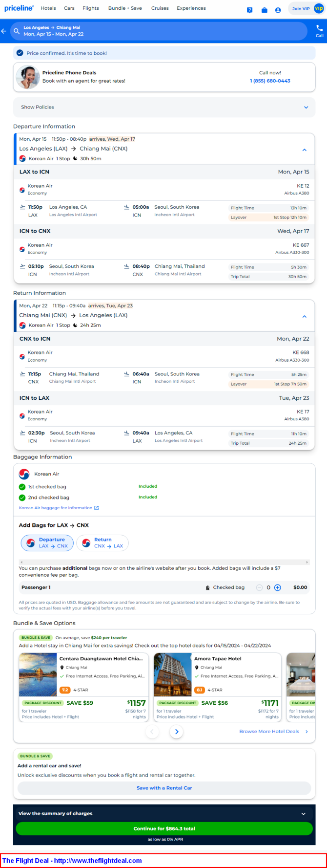
Task: Collapse the departure flight details
Action: [305, 150]
